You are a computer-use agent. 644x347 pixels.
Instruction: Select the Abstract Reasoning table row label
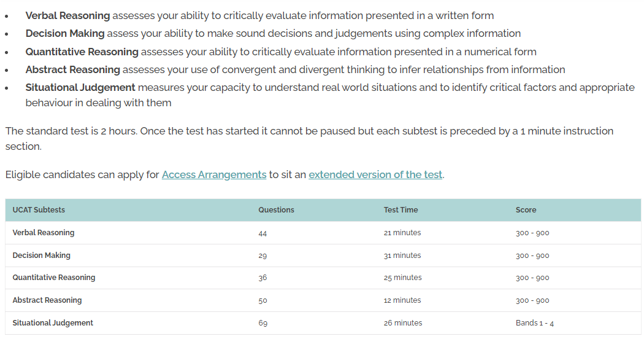[47, 300]
